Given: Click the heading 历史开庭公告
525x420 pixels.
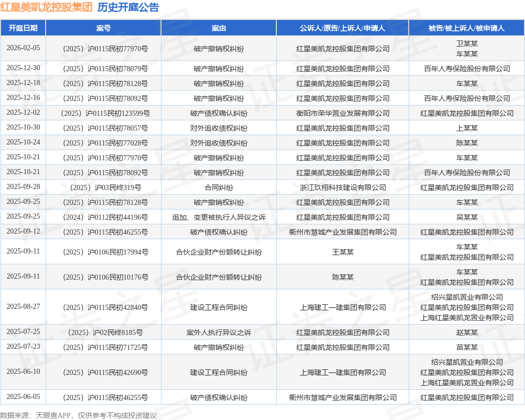Looking at the screenshot, I should (128, 7).
